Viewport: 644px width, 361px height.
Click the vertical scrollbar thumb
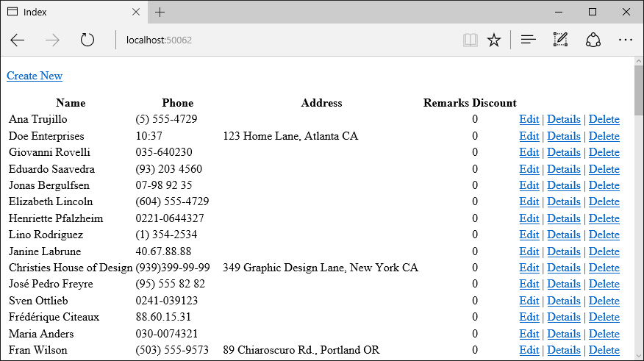[x=639, y=90]
